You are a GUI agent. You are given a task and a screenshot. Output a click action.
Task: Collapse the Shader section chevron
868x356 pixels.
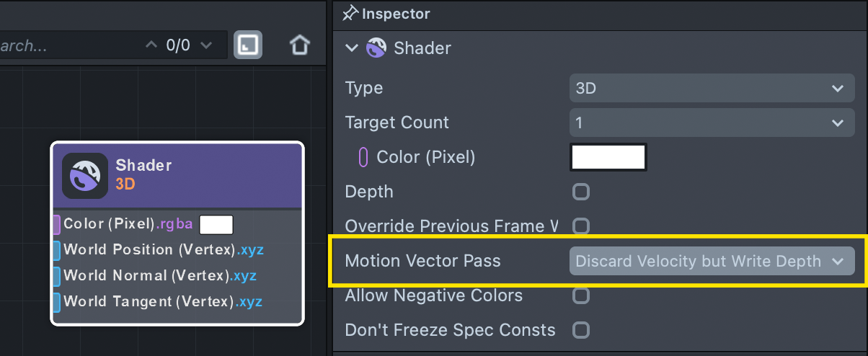tap(352, 48)
